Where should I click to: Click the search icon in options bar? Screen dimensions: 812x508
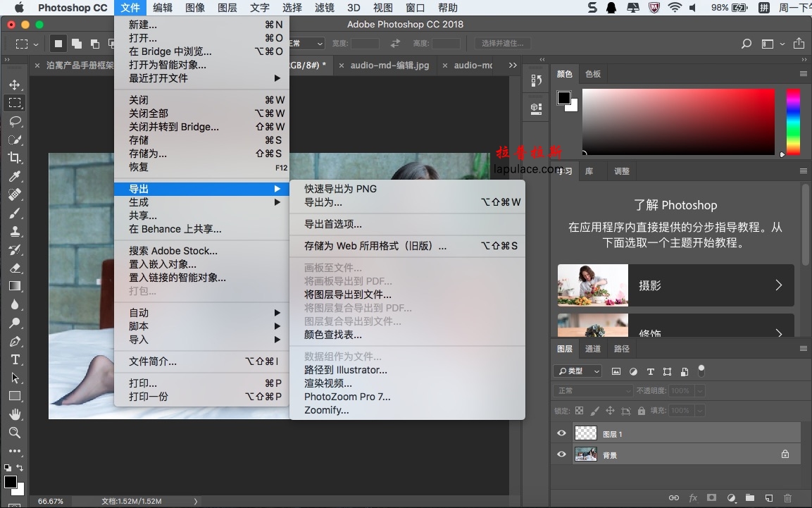747,44
